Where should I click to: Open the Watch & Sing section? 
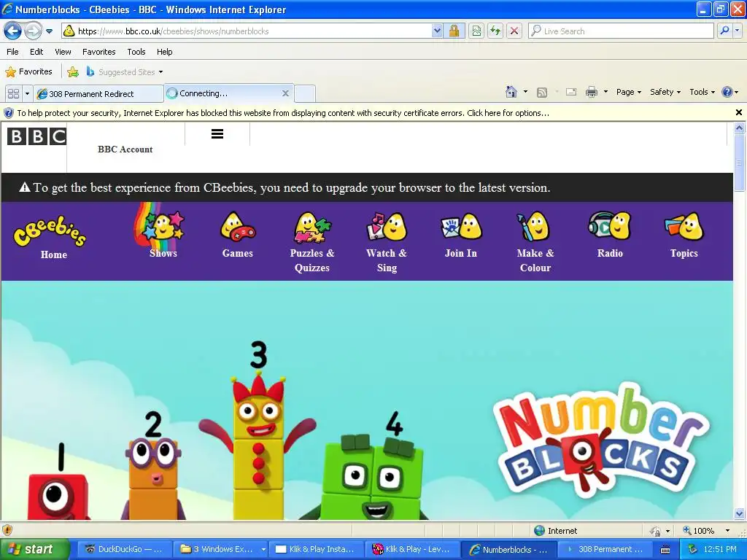(x=387, y=242)
